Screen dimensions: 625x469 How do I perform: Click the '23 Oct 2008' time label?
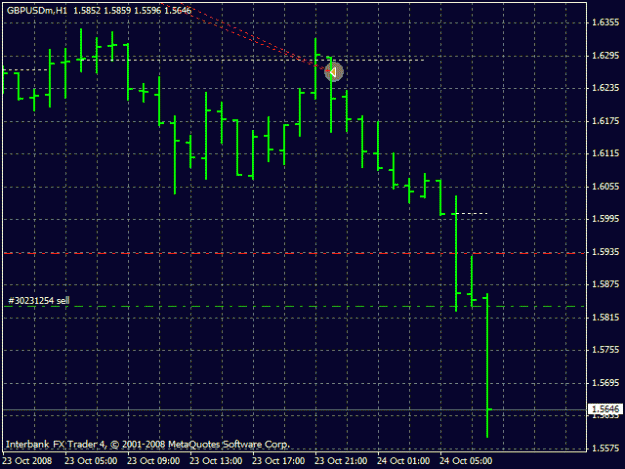(x=28, y=461)
